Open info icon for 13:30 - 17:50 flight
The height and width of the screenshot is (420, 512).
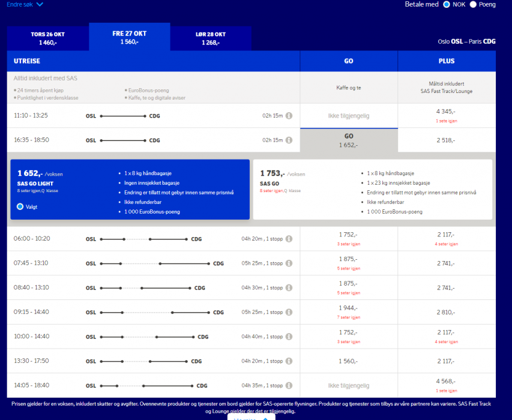point(289,362)
